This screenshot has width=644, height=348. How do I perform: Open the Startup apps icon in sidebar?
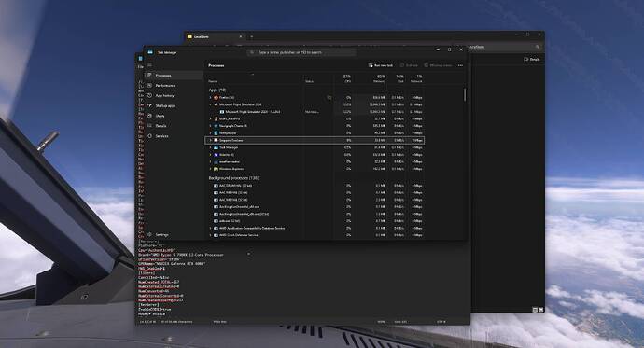150,105
